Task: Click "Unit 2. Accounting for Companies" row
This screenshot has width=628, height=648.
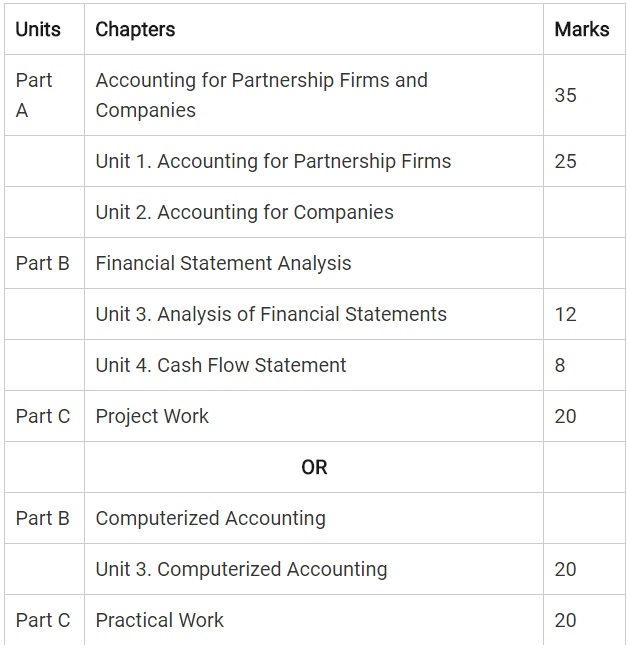Action: click(244, 212)
